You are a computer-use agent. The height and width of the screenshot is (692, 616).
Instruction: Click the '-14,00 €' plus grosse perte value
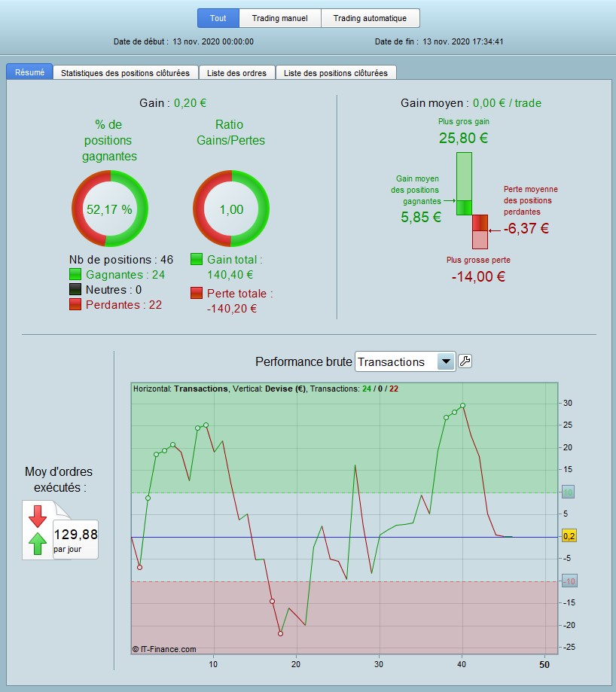pos(478,276)
